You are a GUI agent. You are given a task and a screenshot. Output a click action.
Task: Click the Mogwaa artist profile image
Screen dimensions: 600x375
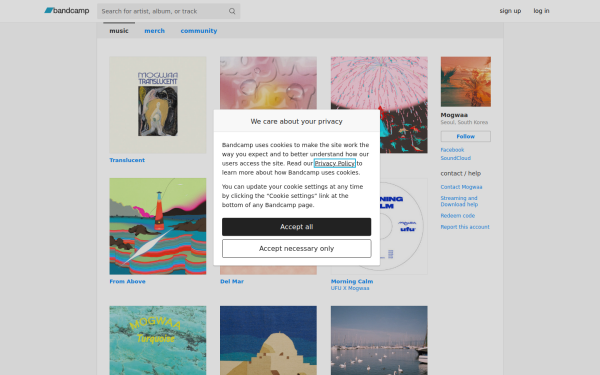pos(466,82)
